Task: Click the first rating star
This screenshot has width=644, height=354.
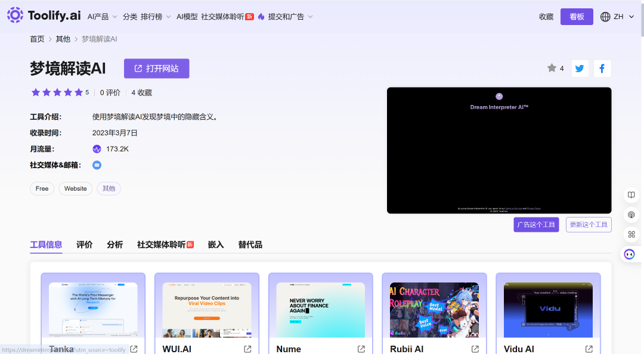Action: pos(36,92)
